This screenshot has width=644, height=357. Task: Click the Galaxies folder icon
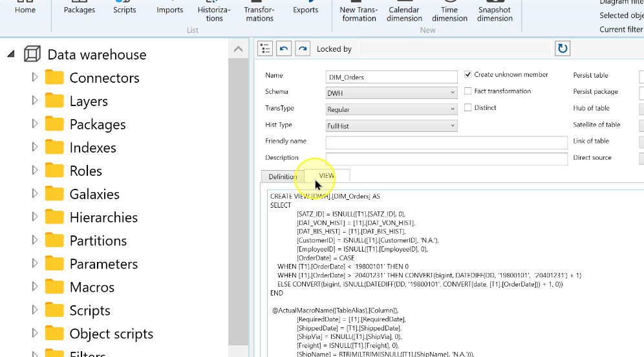click(54, 194)
